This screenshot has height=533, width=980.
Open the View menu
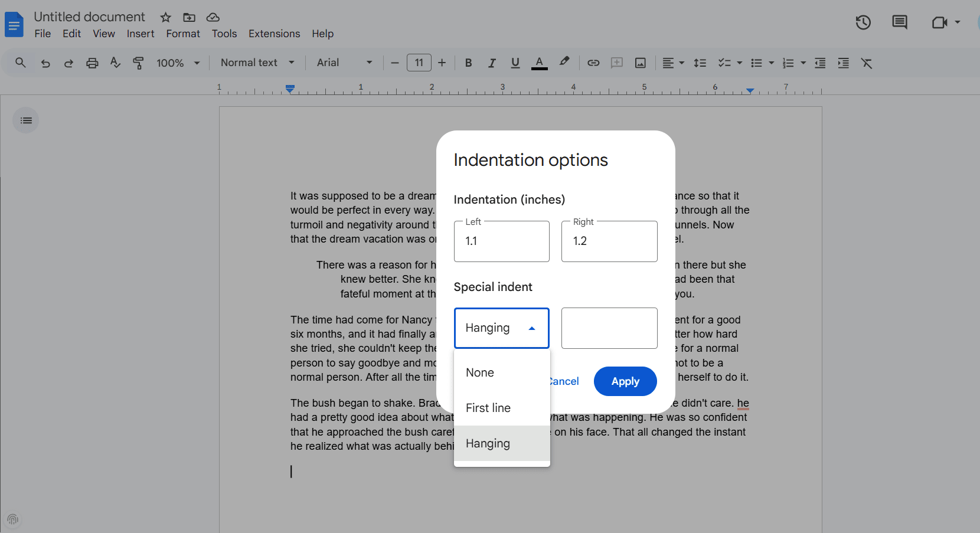pyautogui.click(x=104, y=34)
